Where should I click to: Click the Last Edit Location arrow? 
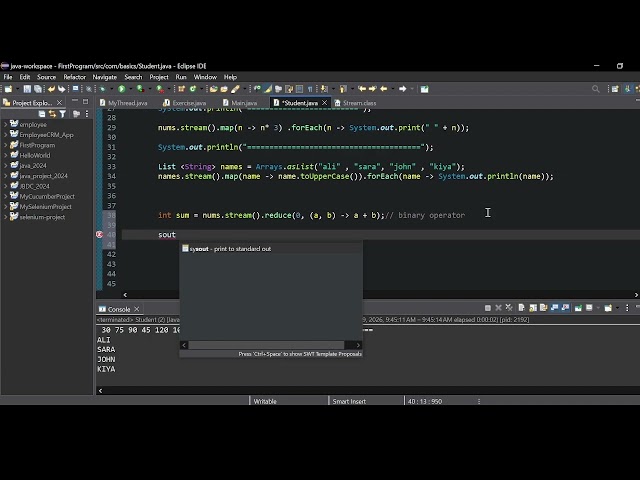pos(362,89)
